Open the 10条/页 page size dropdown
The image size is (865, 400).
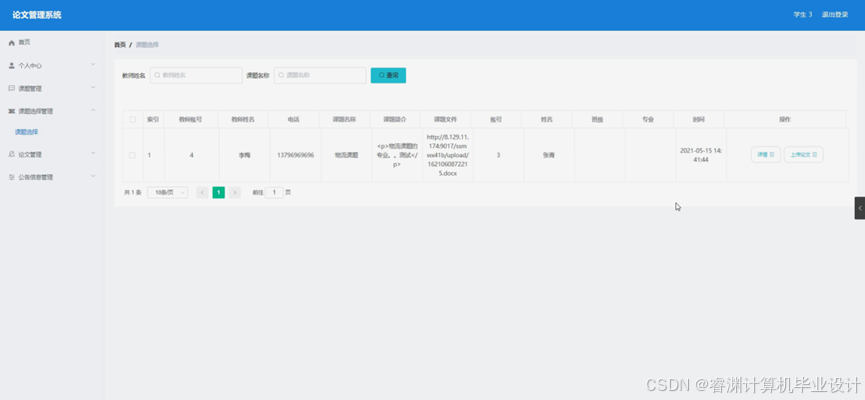coord(168,193)
